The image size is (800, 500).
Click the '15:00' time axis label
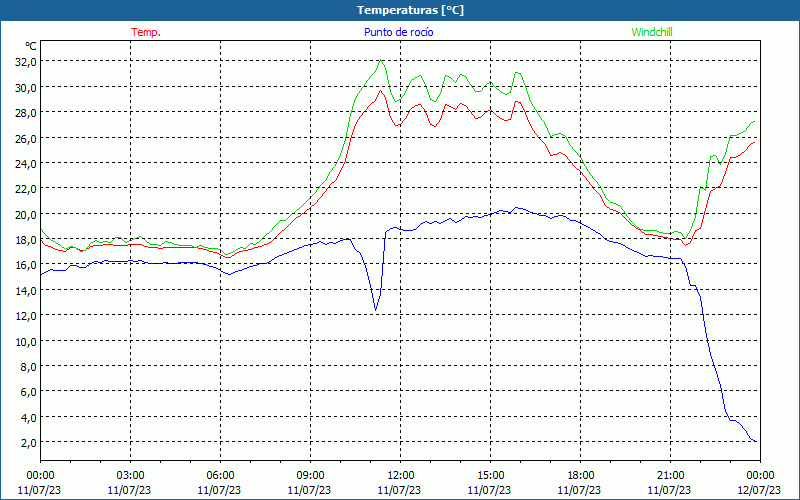click(490, 476)
